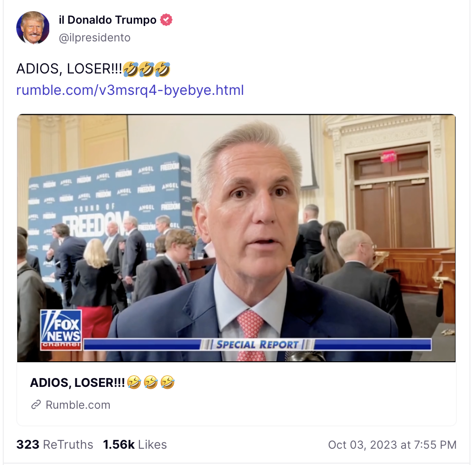
Task: Open the @ilpresidento handle
Action: (94, 38)
